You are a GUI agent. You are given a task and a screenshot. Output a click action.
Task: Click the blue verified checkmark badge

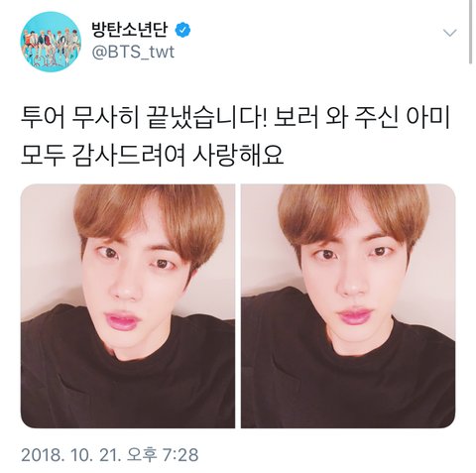(x=182, y=31)
